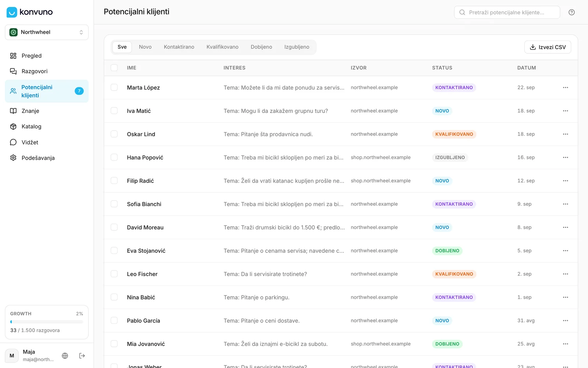The height and width of the screenshot is (368, 588).
Task: Select the checkbox for Mia Jovanović
Action: click(x=114, y=344)
